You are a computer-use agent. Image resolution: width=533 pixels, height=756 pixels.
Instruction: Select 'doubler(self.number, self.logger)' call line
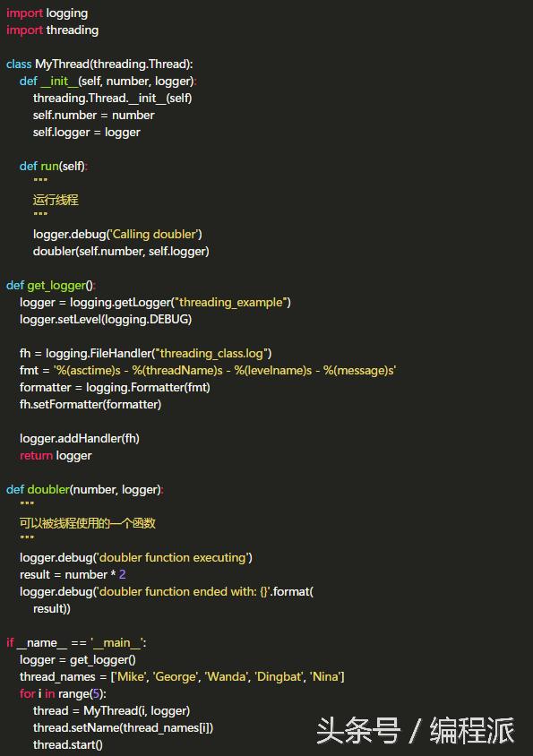click(x=121, y=251)
